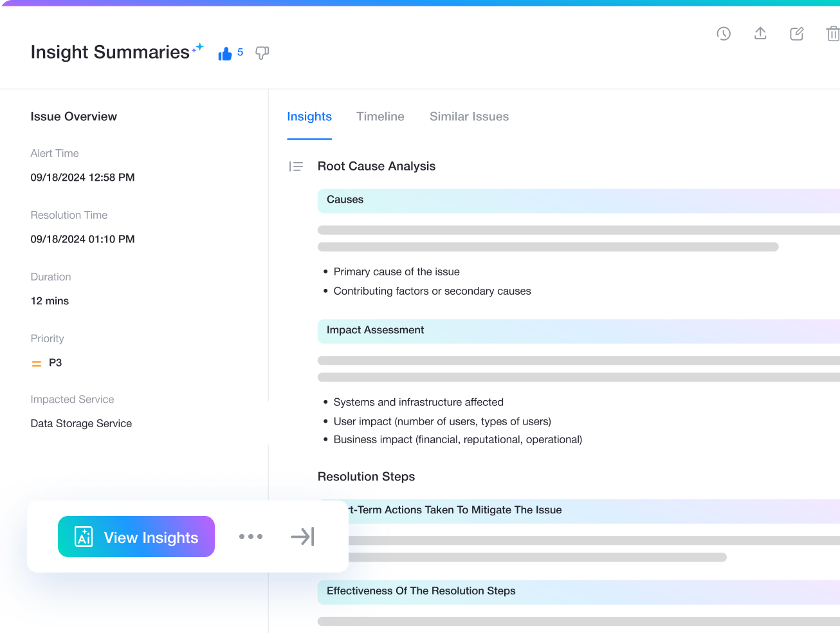This screenshot has height=633, width=840.
Task: Open the ellipsis more options icon
Action: coord(251,537)
